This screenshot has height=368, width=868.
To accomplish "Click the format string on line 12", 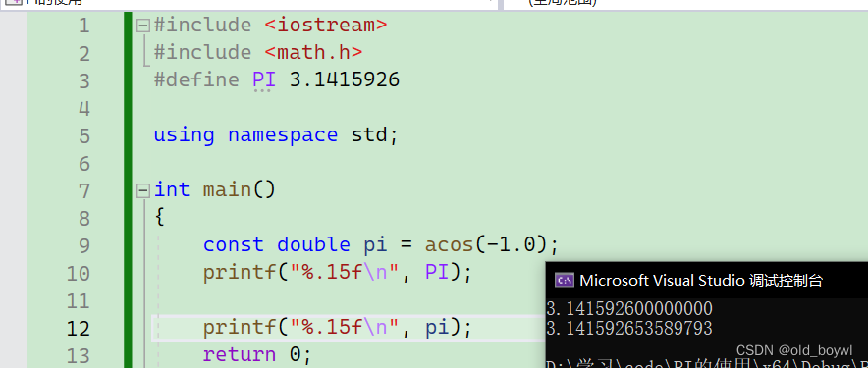I will coord(345,328).
